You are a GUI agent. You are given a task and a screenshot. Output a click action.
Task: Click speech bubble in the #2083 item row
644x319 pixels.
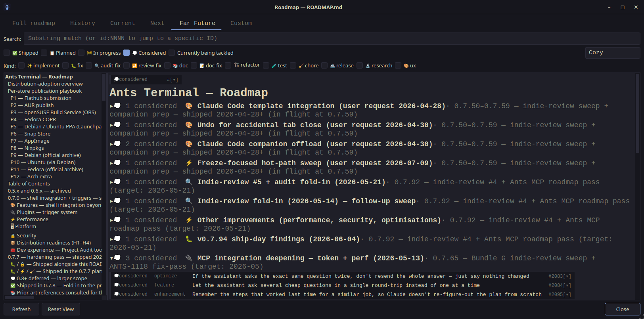(117, 276)
